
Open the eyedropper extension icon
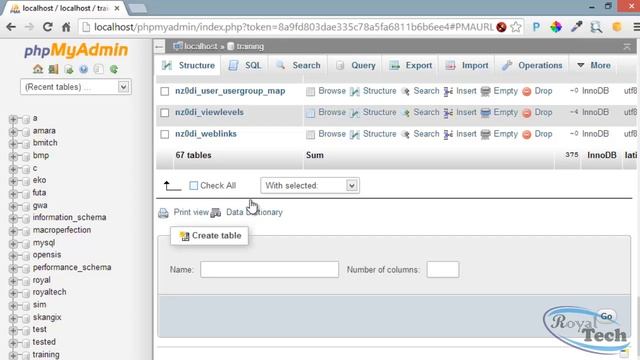point(576,27)
